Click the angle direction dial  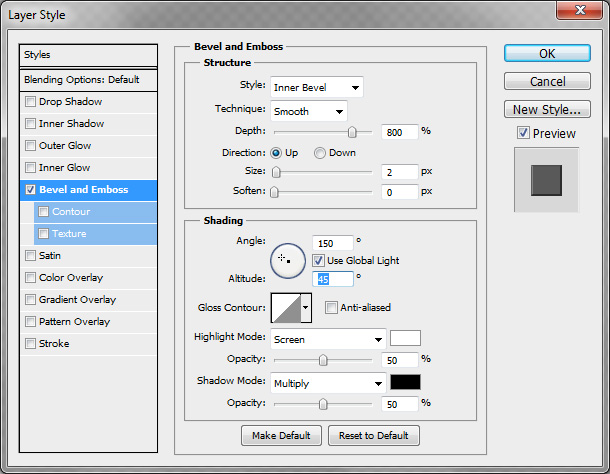click(x=287, y=259)
